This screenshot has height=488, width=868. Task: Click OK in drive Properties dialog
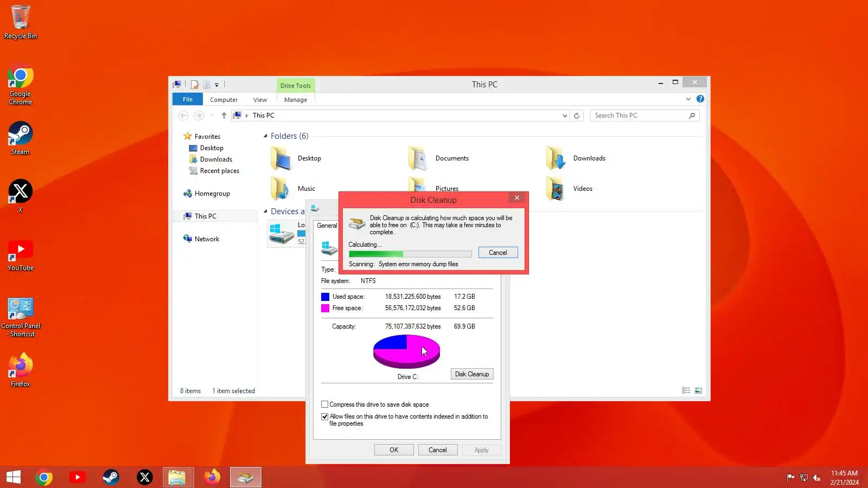[394, 450]
